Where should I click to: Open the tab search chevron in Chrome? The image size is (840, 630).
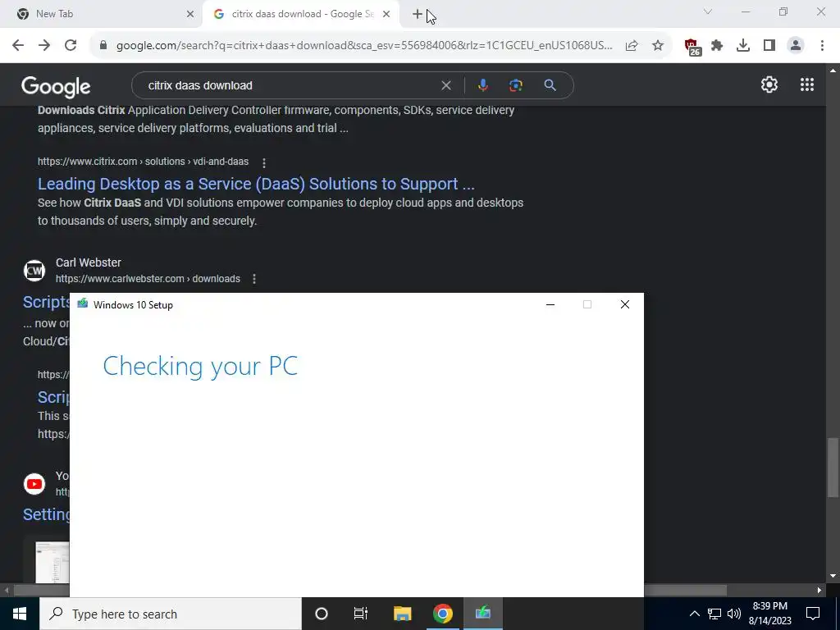708,11
